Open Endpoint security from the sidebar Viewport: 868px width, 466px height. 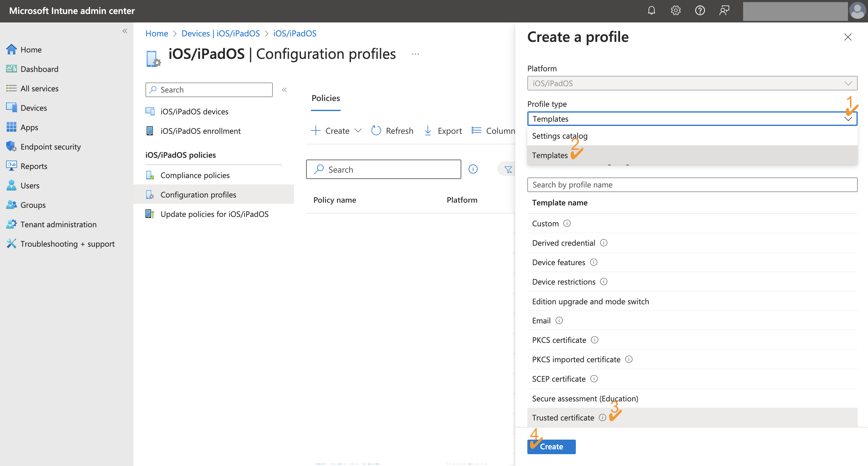pos(51,147)
